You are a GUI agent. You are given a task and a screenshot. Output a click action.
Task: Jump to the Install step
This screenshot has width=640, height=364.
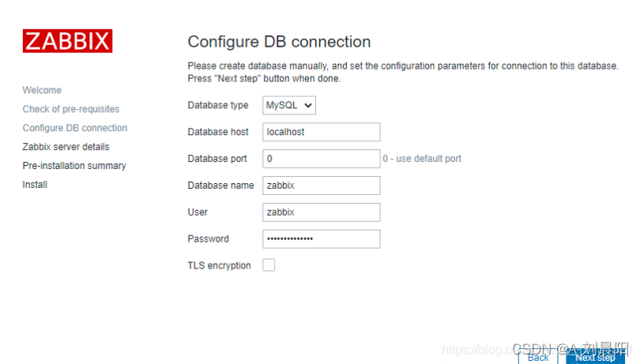coord(35,185)
